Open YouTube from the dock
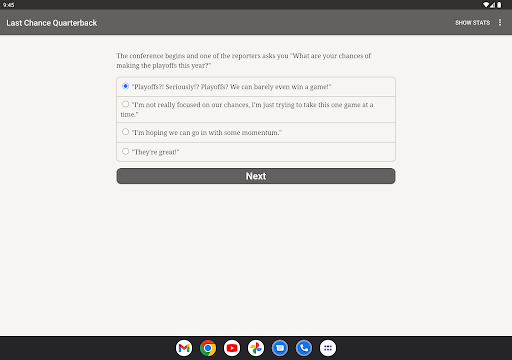The width and height of the screenshot is (512, 360). 232,348
